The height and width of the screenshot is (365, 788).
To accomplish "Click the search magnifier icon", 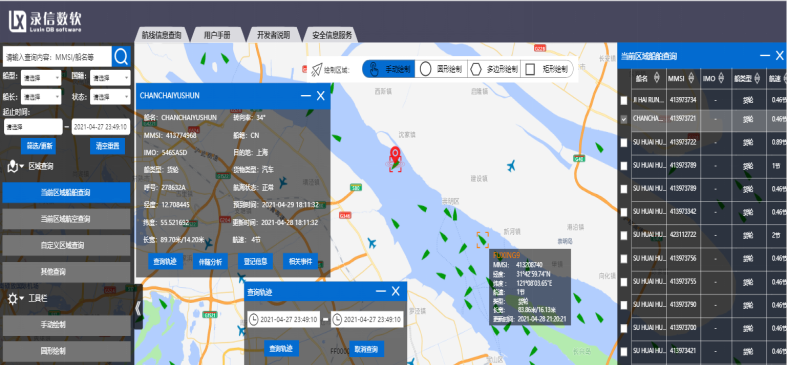I will pos(121,57).
